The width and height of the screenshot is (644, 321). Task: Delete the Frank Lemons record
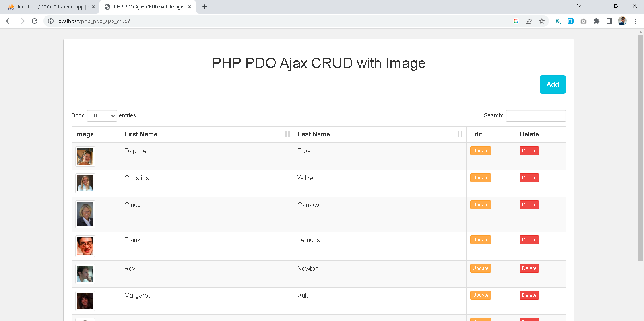[529, 240]
